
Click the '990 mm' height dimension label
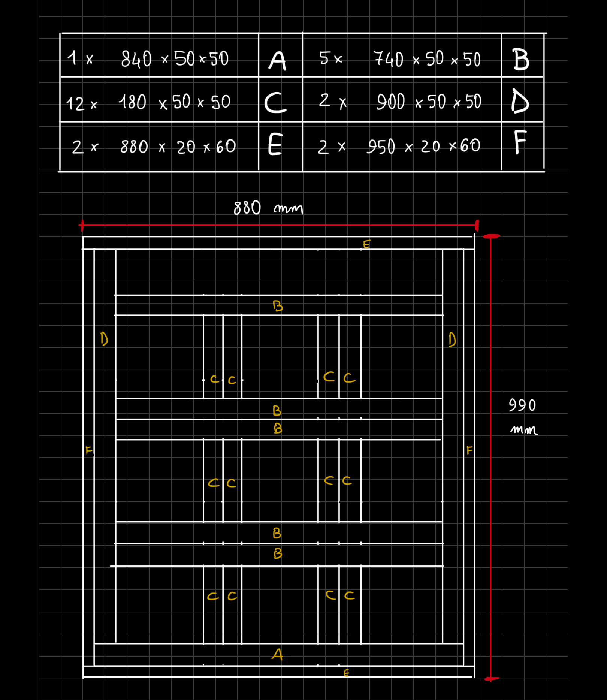[x=523, y=416]
